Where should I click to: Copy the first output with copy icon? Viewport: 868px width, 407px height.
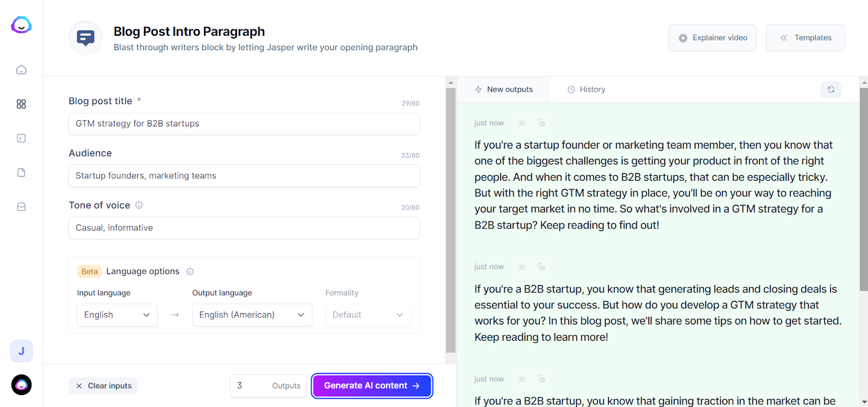[x=541, y=123]
